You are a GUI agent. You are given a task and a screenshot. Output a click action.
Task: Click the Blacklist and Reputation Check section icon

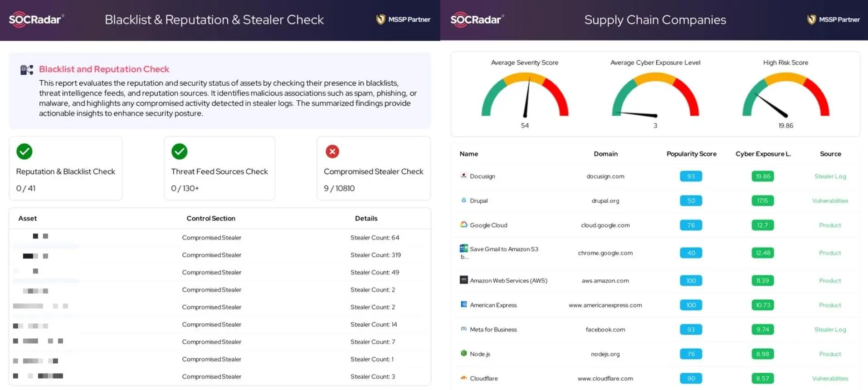click(x=27, y=69)
